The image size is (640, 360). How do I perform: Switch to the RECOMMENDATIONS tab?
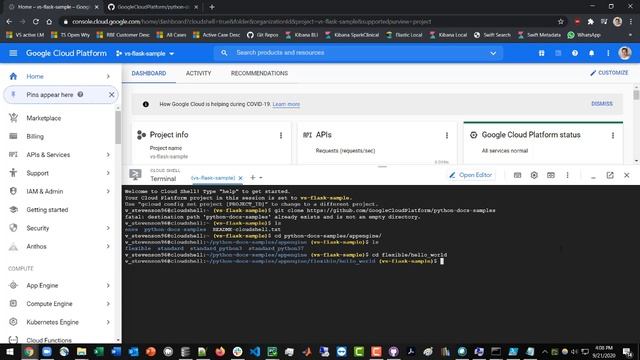(x=259, y=73)
